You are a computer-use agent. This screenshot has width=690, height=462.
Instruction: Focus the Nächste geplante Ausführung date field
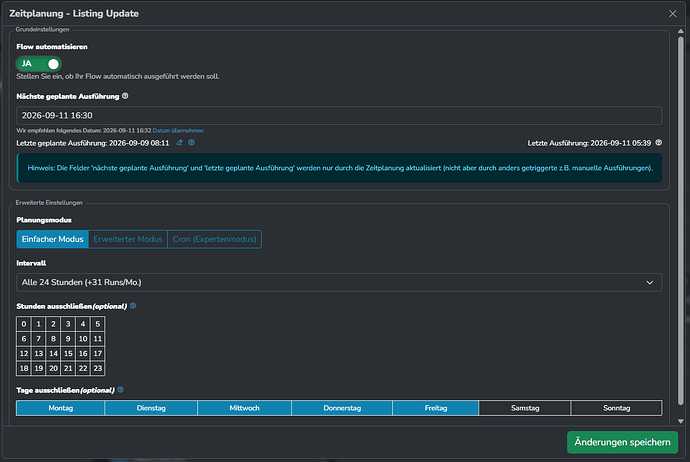pos(339,115)
